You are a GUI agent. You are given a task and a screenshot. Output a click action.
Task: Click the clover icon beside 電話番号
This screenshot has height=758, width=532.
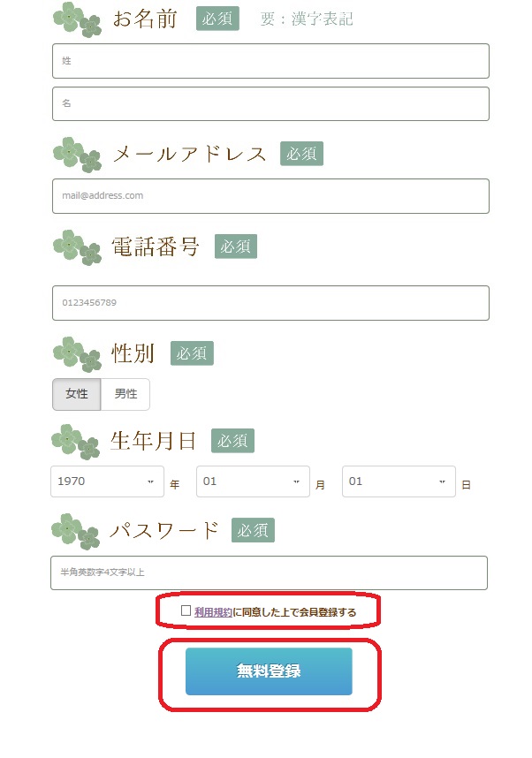click(78, 247)
